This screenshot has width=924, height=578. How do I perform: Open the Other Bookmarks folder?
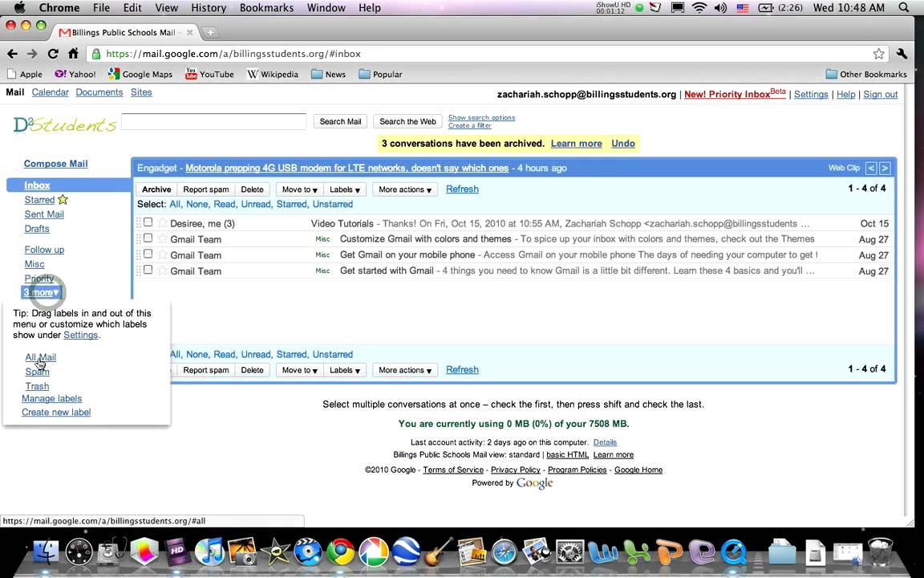point(865,75)
